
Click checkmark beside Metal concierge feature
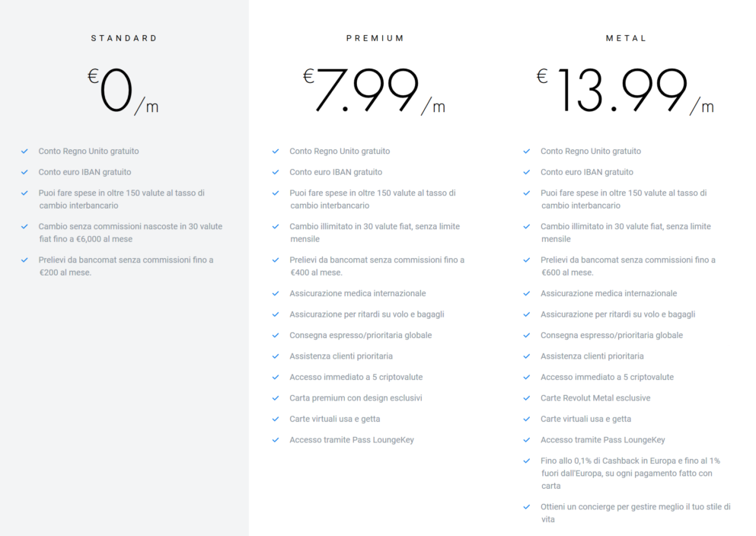[x=527, y=507]
